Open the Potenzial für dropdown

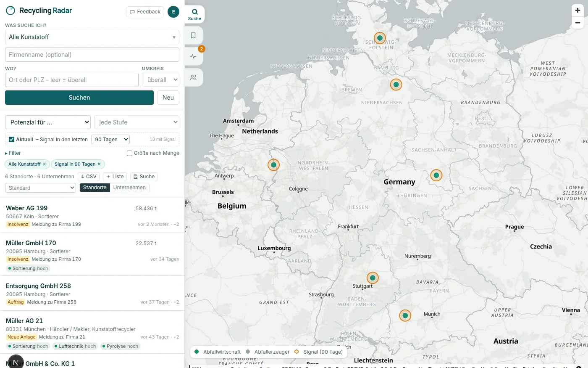coord(48,122)
